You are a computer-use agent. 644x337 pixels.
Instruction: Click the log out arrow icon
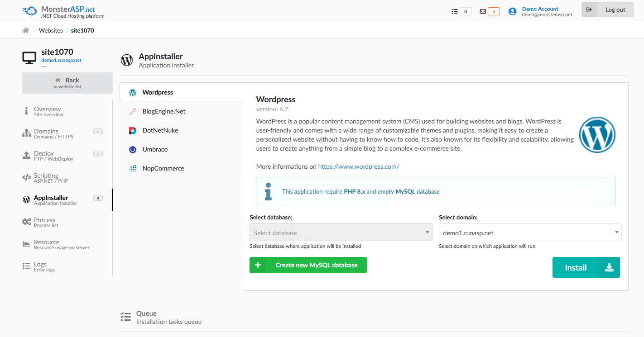point(589,9)
